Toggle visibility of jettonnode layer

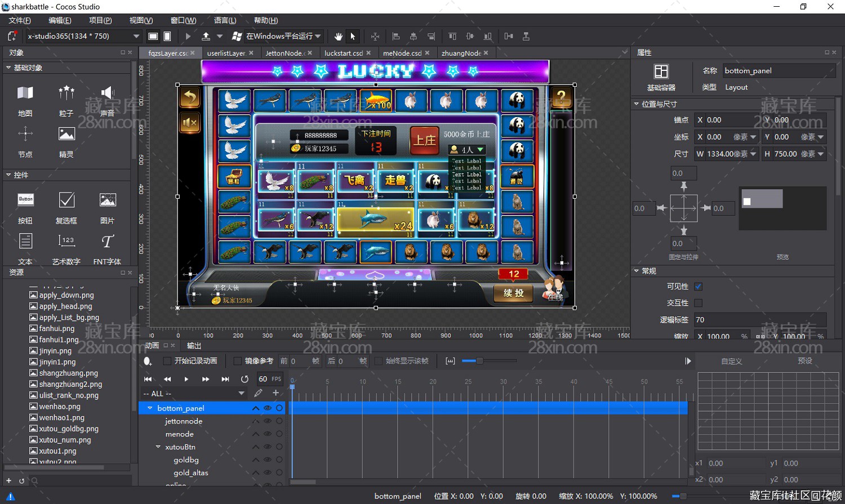pyautogui.click(x=268, y=421)
